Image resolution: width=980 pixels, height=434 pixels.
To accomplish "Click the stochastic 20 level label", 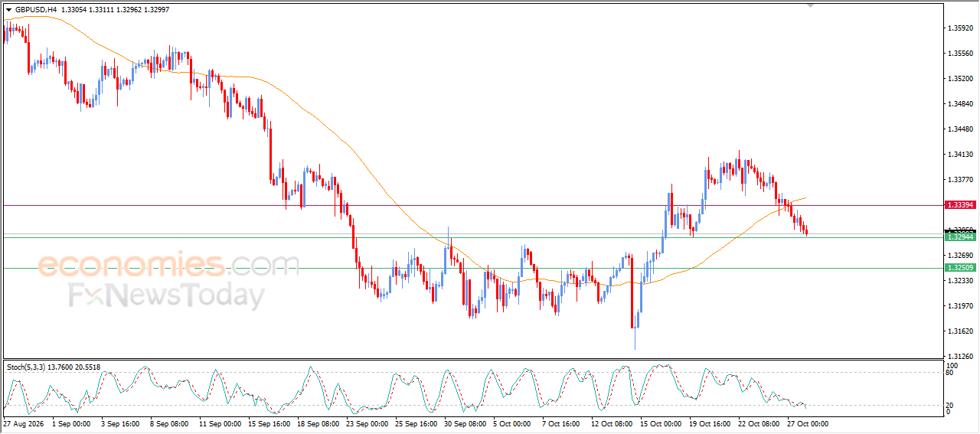I will 950,405.
